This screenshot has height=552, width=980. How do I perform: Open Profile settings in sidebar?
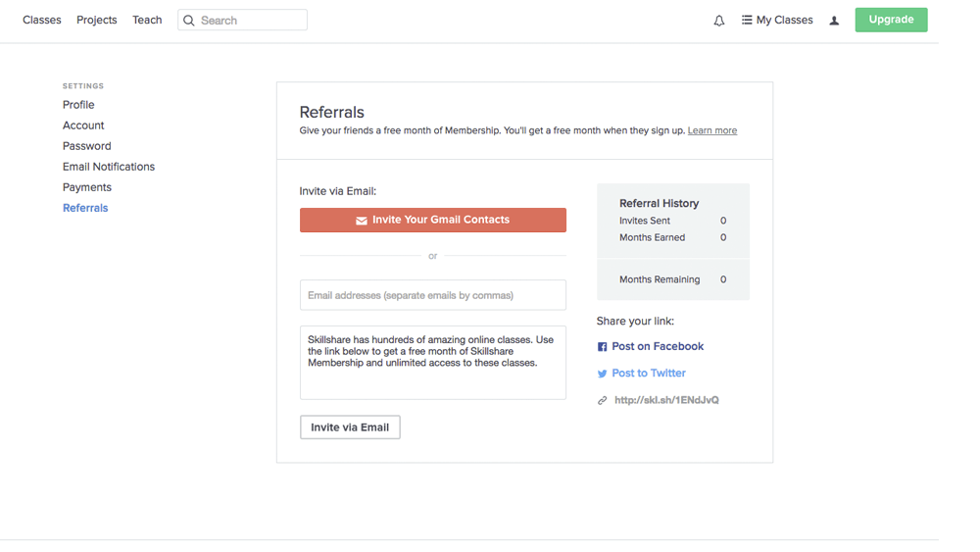[78, 105]
